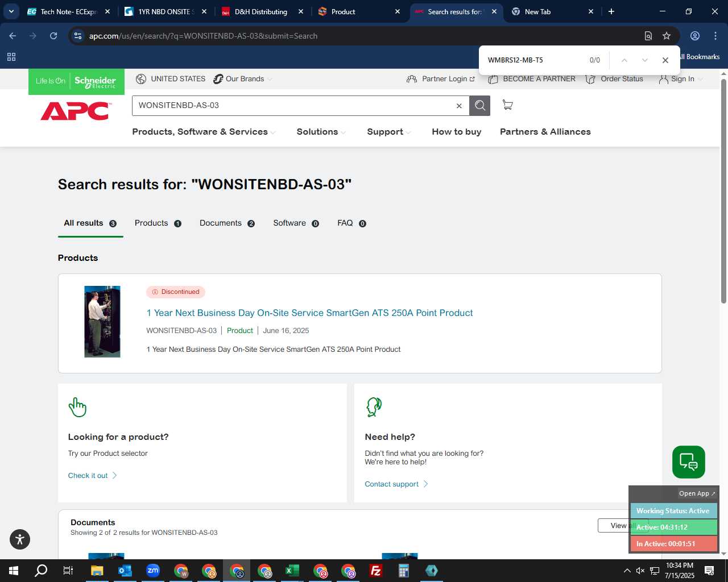Switch to the 1YR NBD ONSITE browser tab
This screenshot has height=582, width=728.
(x=166, y=11)
